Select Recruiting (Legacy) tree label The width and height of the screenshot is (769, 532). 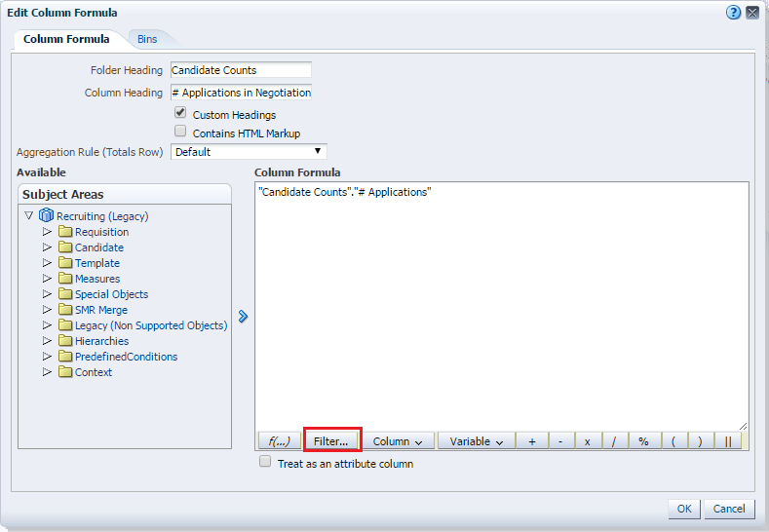click(102, 216)
